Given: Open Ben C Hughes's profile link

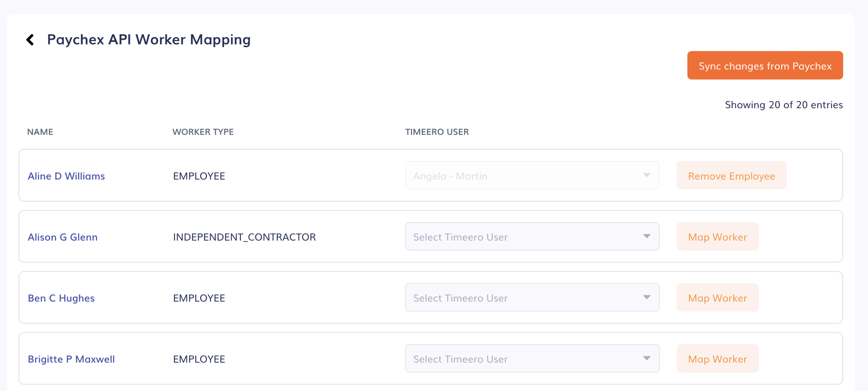Looking at the screenshot, I should [x=61, y=298].
